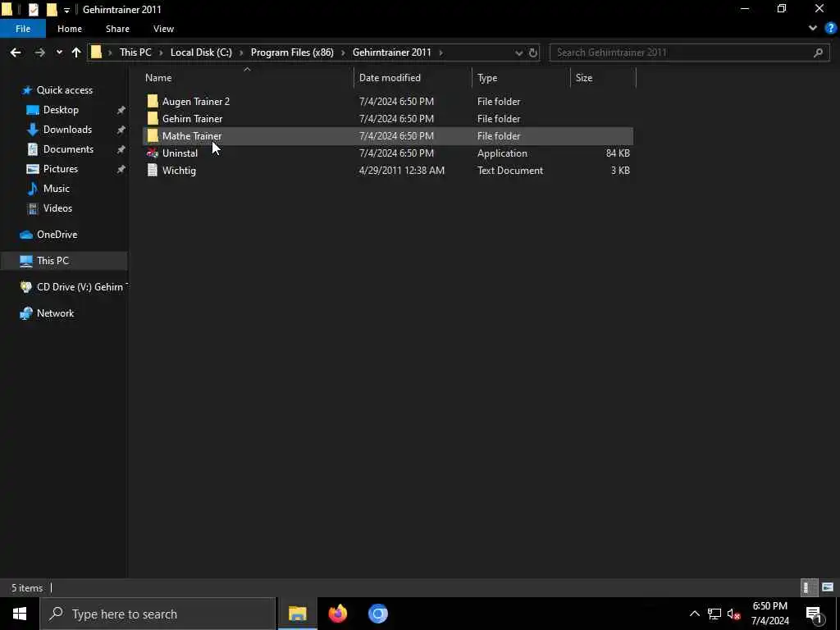Viewport: 840px width, 630px height.
Task: Show hidden system tray icons
Action: tap(694, 614)
